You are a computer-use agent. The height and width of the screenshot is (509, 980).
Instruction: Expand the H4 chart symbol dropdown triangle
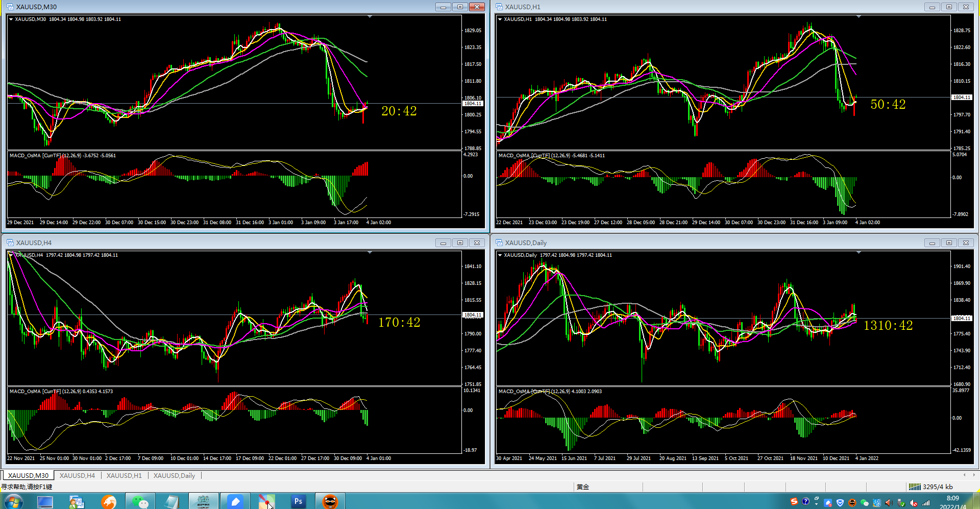[11, 255]
